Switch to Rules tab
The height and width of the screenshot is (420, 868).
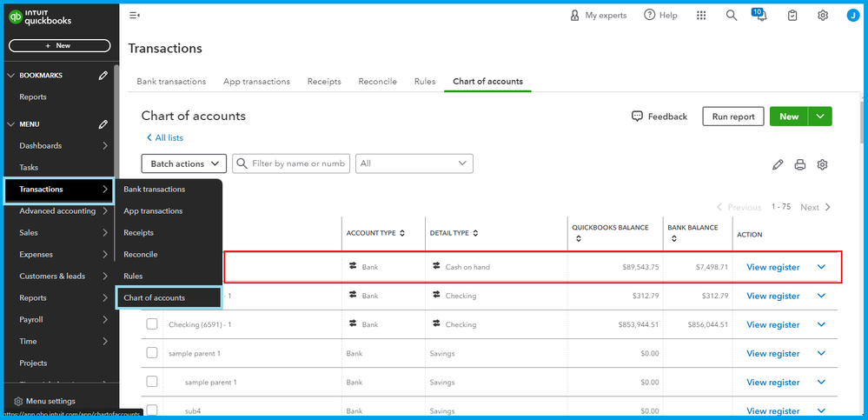pyautogui.click(x=425, y=82)
